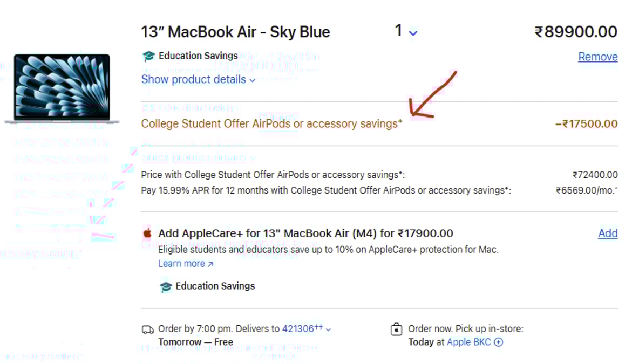
Task: Click the Education Savings label text
Action: (196, 56)
